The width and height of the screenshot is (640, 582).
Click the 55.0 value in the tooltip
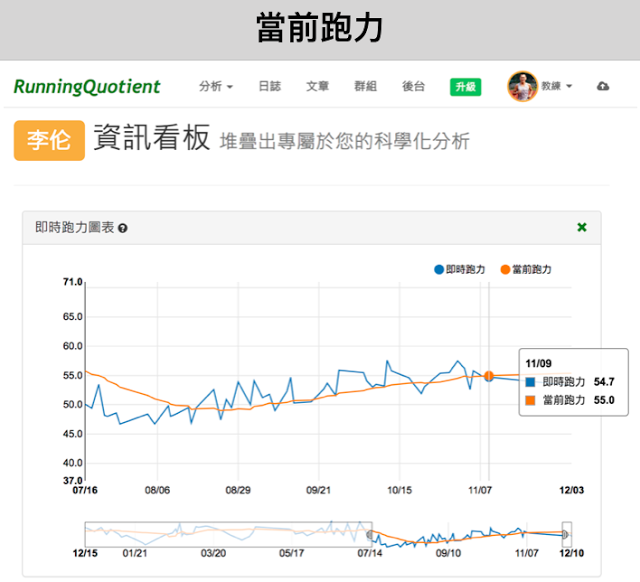(x=604, y=400)
